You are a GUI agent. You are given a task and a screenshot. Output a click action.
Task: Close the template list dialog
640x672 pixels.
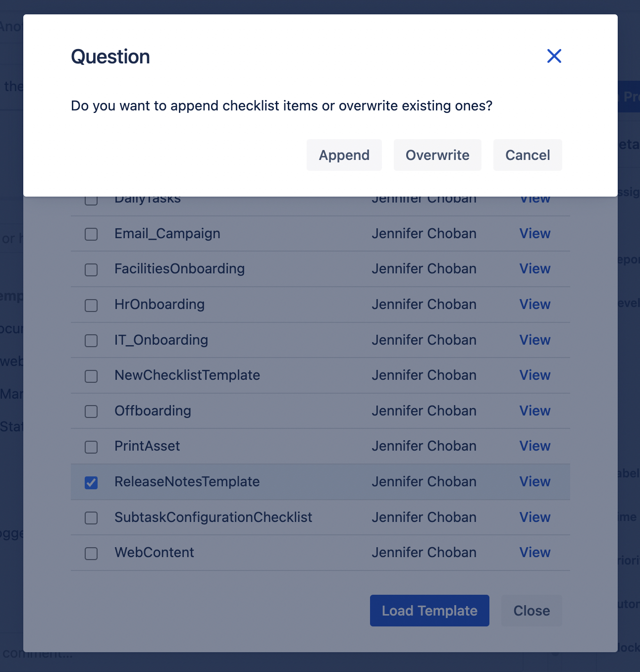531,611
